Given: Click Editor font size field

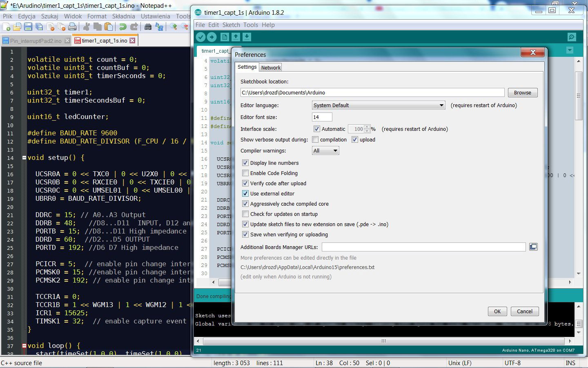Looking at the screenshot, I should click(x=322, y=117).
